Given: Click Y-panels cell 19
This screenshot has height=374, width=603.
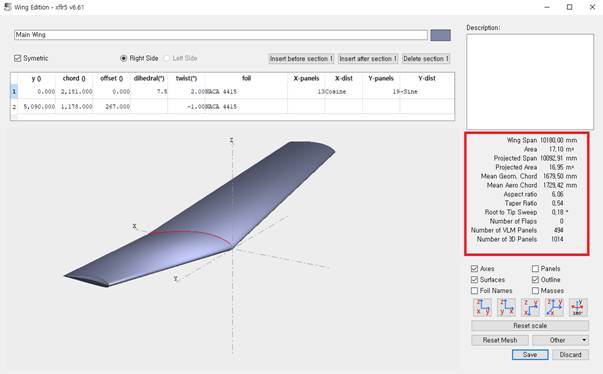Looking at the screenshot, I should [381, 92].
